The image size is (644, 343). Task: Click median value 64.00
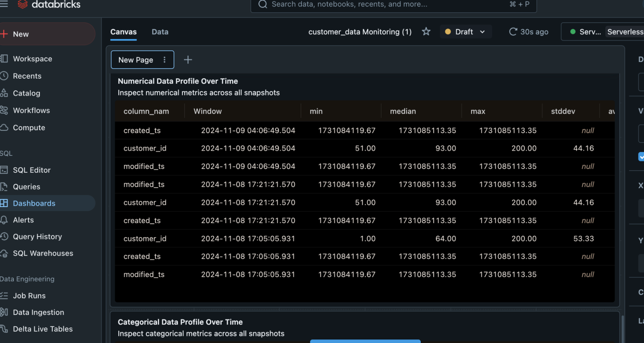click(x=446, y=239)
